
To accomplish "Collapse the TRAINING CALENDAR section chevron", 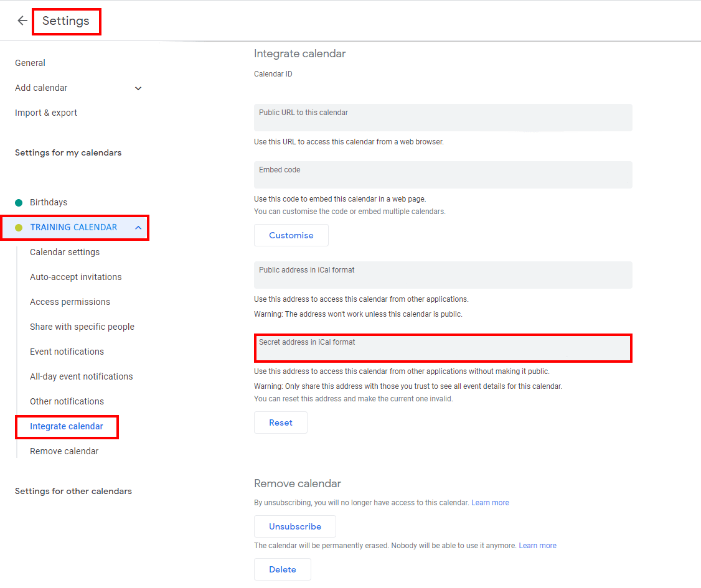I will [x=138, y=228].
